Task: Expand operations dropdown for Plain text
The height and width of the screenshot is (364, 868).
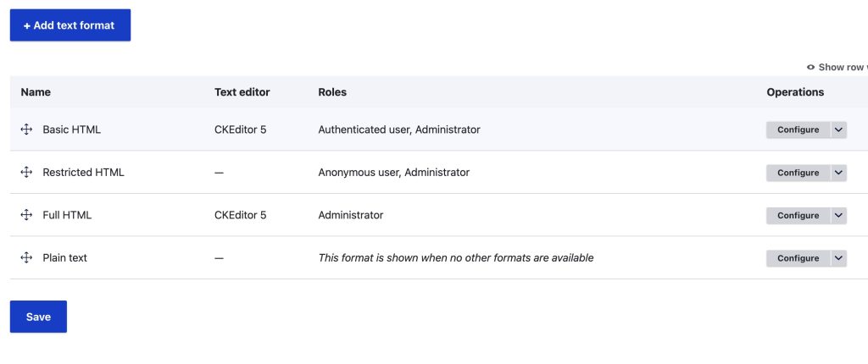Action: tap(838, 258)
